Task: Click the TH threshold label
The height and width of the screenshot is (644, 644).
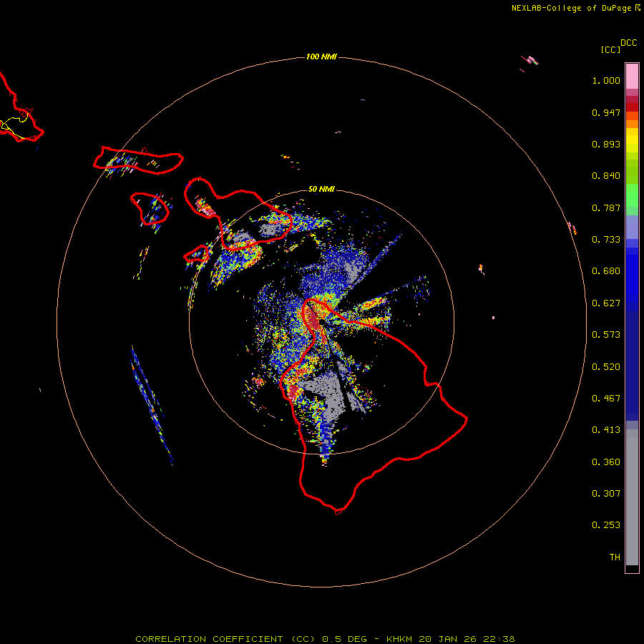Action: [615, 557]
